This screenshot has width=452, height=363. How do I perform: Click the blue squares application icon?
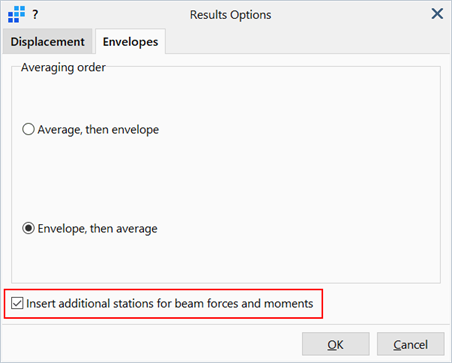tap(16, 14)
